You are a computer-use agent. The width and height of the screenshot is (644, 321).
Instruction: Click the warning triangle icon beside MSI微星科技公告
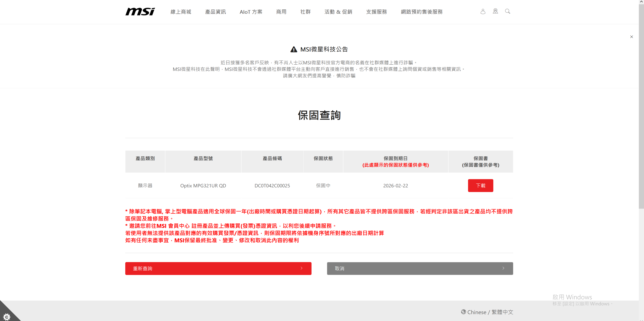pyautogui.click(x=294, y=49)
